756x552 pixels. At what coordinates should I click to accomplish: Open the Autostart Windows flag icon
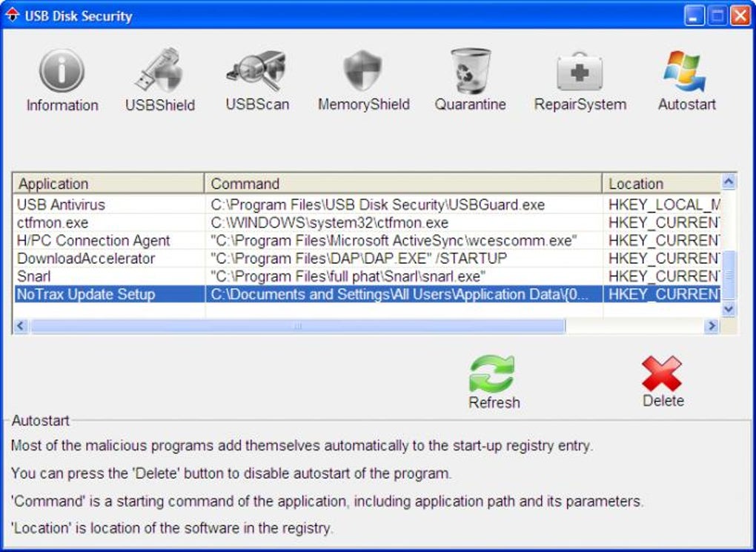click(685, 71)
